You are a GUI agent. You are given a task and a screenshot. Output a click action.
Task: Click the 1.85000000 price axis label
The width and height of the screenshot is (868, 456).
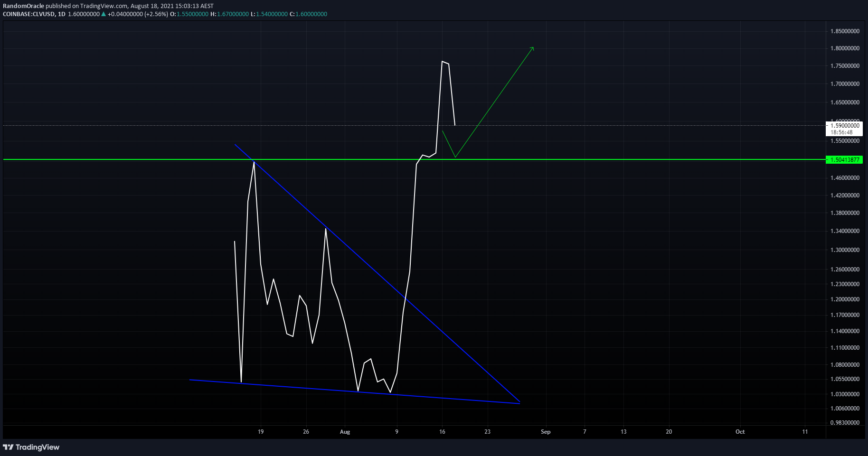tap(845, 31)
